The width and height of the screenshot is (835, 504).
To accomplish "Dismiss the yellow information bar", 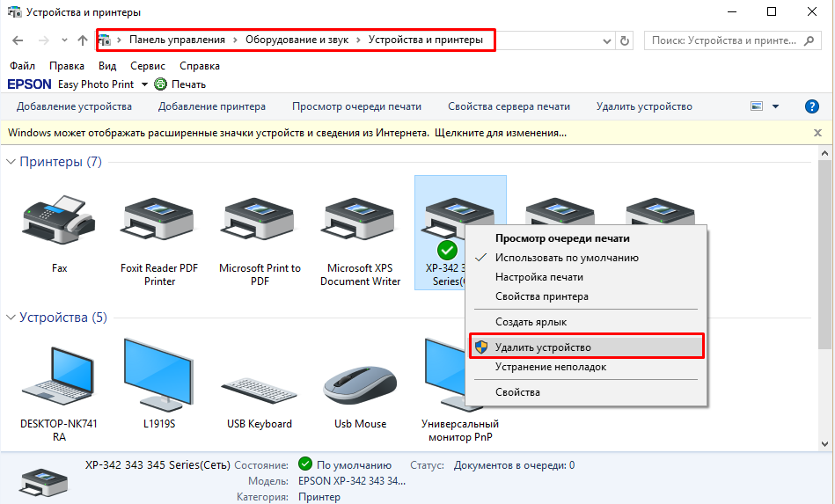I will click(818, 133).
